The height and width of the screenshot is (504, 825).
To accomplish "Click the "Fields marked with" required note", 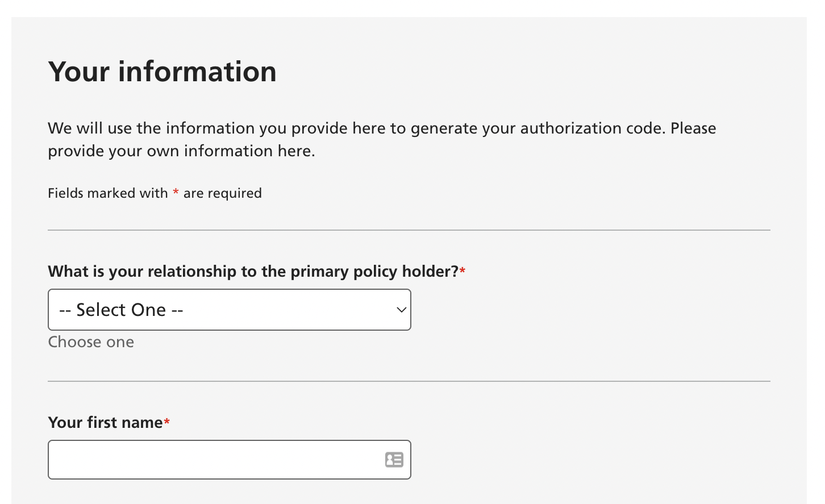I will [108, 193].
